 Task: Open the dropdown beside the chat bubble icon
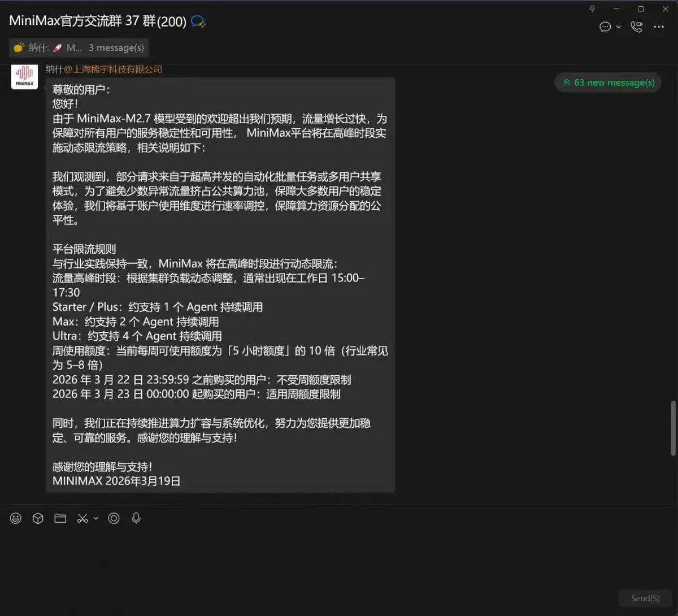point(618,27)
